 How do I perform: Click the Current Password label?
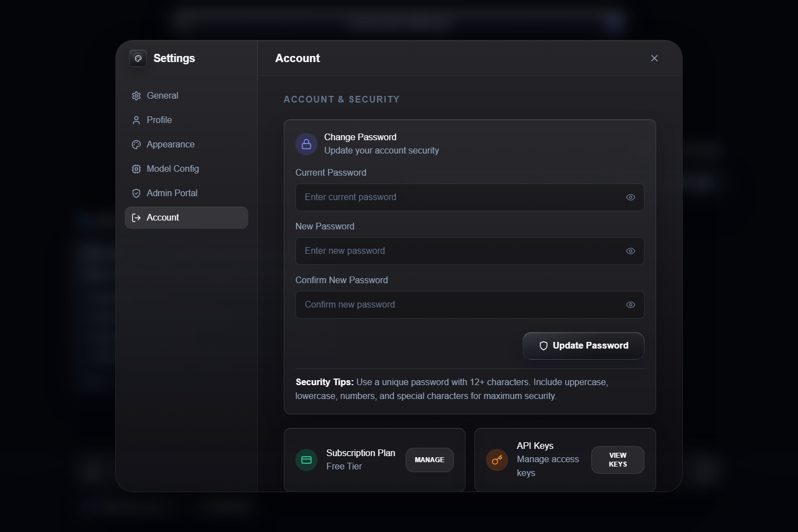[331, 172]
